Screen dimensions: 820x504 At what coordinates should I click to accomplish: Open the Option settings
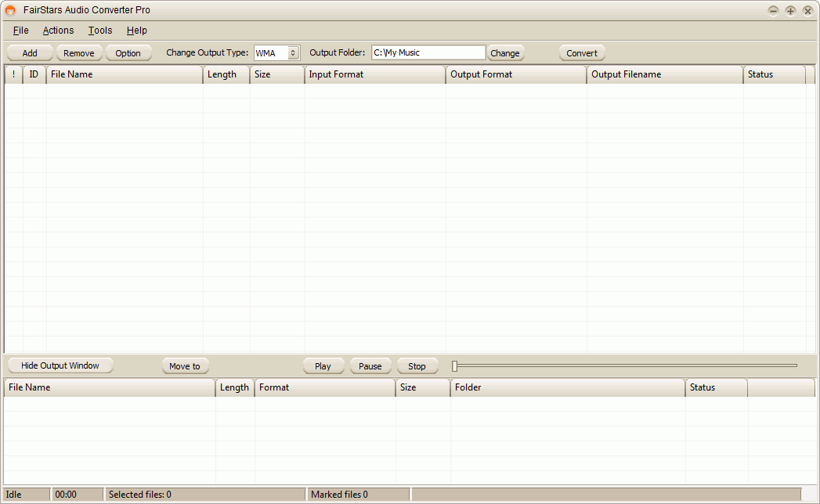coord(128,52)
